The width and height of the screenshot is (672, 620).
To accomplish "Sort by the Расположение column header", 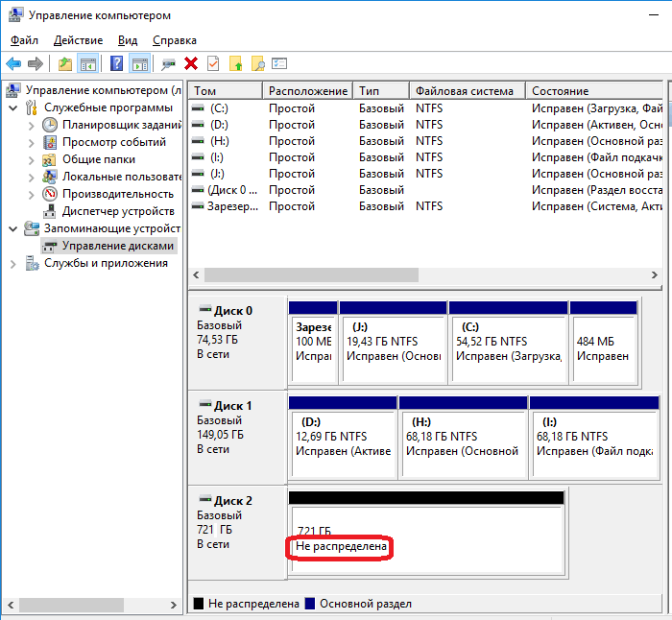I will [308, 91].
